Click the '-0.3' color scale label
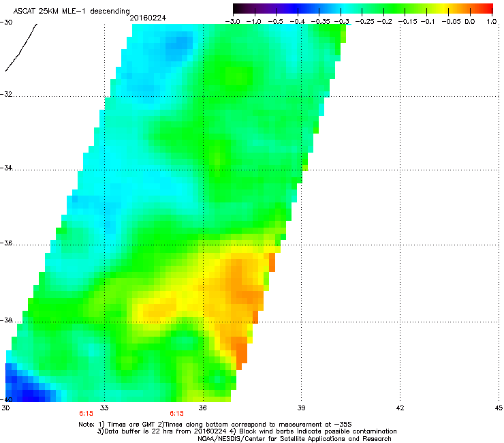 click(x=342, y=22)
